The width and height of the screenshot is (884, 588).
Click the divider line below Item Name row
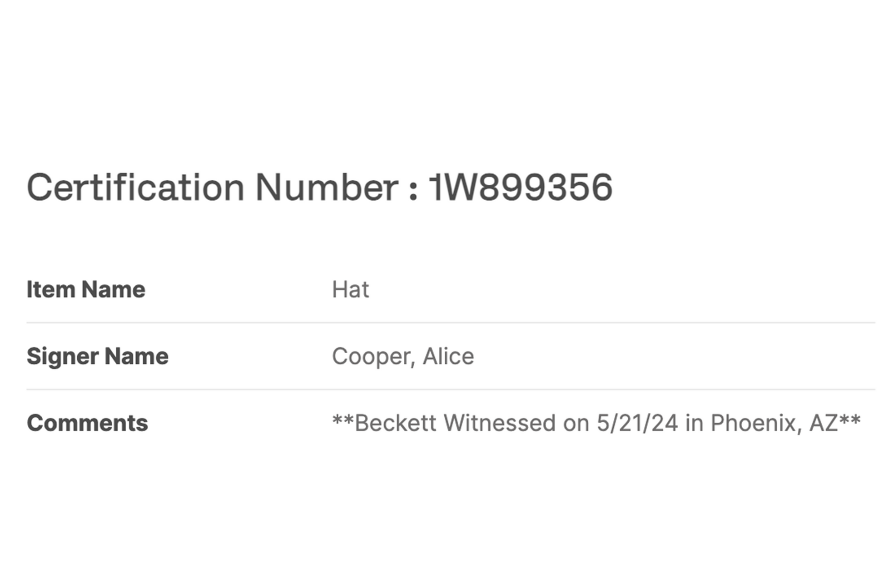tap(451, 323)
